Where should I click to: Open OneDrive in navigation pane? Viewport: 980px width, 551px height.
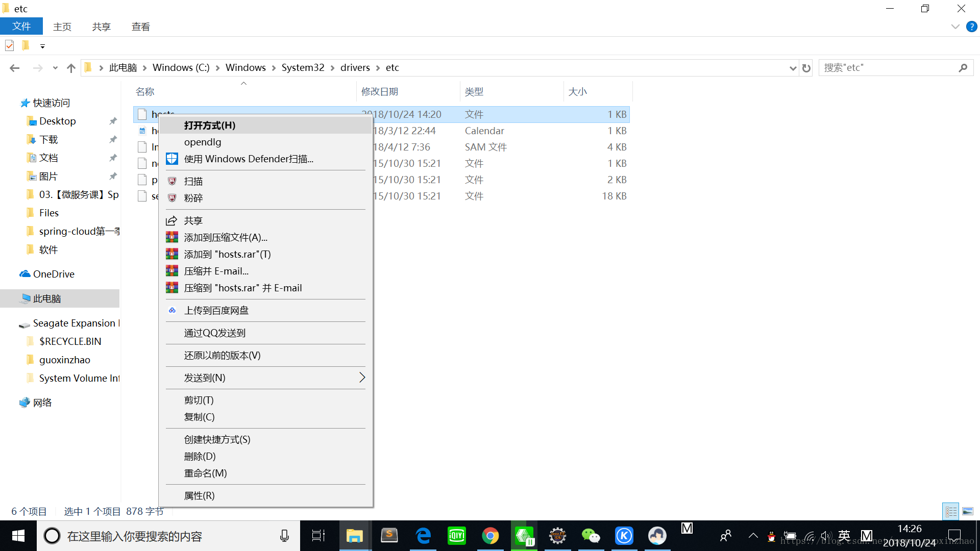54,274
